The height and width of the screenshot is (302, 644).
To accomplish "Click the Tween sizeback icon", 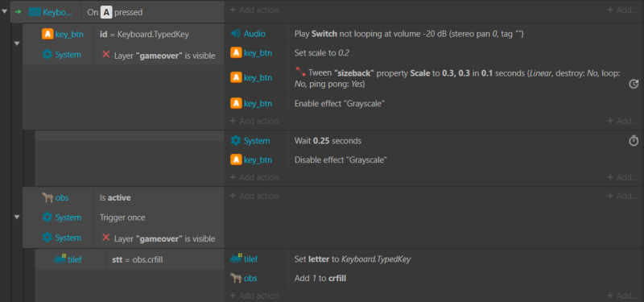I will tap(300, 72).
